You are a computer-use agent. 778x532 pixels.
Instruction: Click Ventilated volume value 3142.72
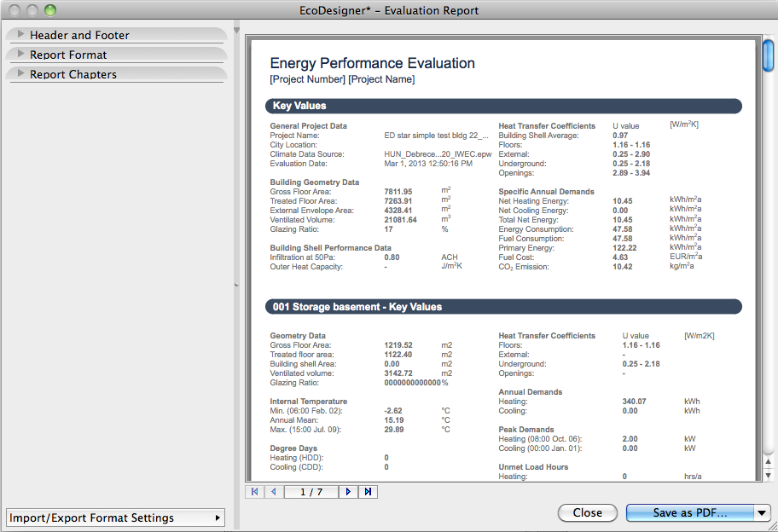tap(398, 373)
